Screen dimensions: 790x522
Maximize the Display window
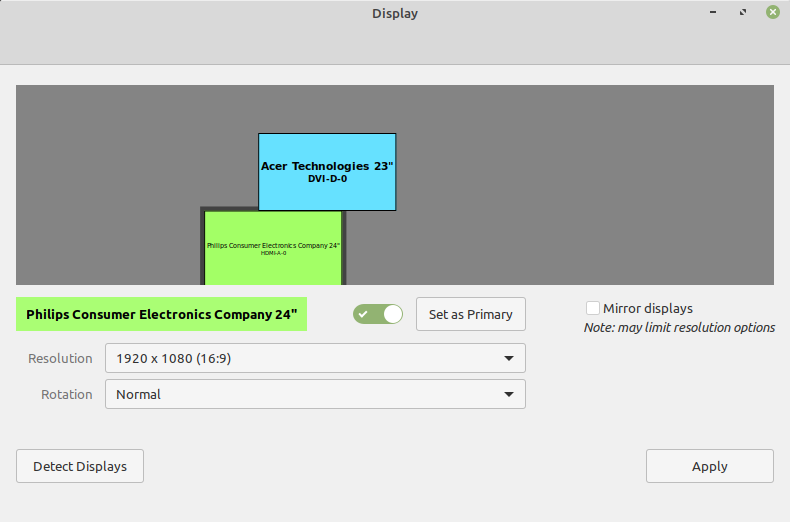[x=742, y=13]
